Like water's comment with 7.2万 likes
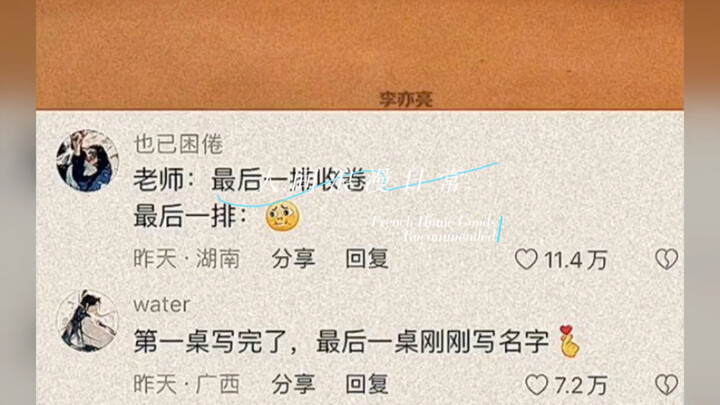Image resolution: width=720 pixels, height=405 pixels. (537, 385)
